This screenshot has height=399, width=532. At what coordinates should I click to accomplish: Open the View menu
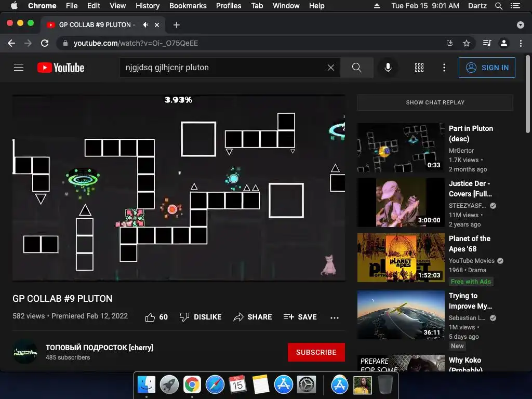click(118, 6)
